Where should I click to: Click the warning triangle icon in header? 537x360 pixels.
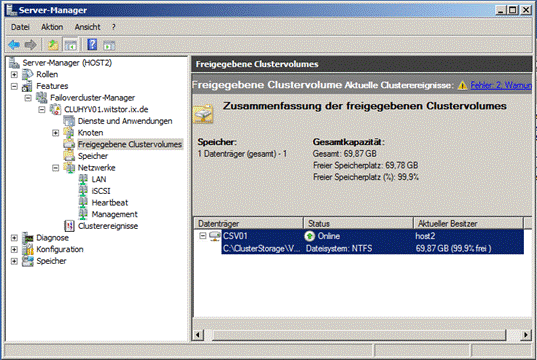point(462,85)
